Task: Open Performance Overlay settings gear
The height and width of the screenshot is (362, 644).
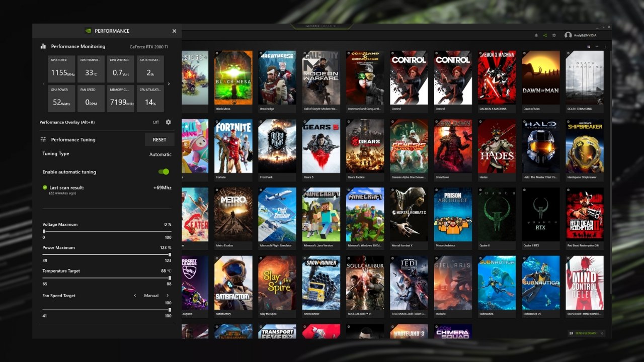Action: [x=168, y=122]
